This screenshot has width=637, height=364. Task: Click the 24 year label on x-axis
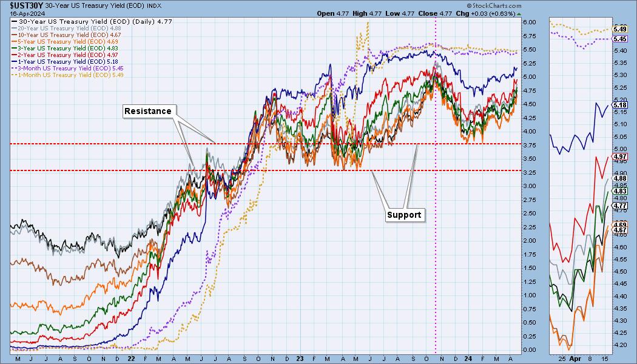click(468, 359)
